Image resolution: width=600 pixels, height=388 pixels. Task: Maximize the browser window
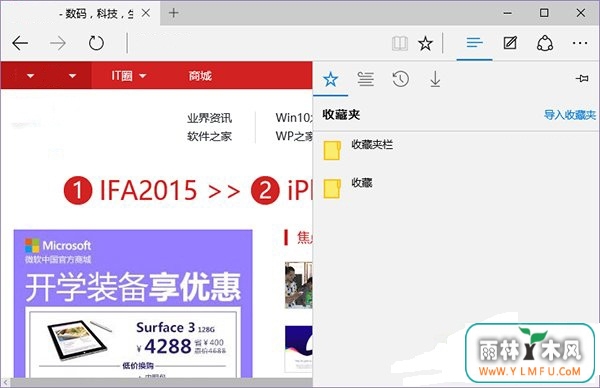click(544, 13)
